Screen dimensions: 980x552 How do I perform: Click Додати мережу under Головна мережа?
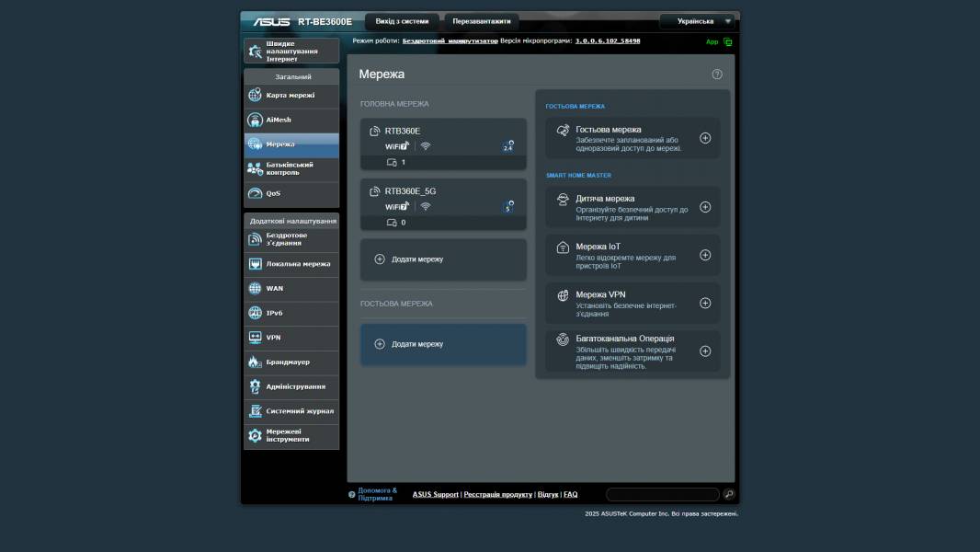tap(443, 259)
